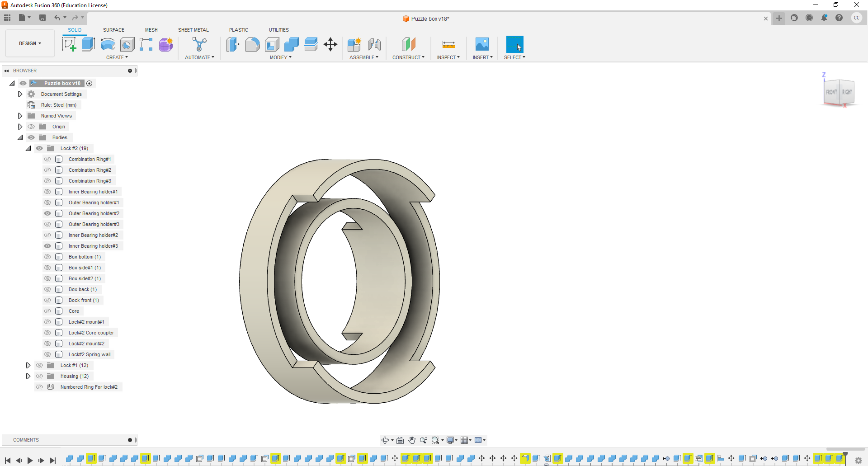Click FRONT on the ViewCube

[831, 92]
